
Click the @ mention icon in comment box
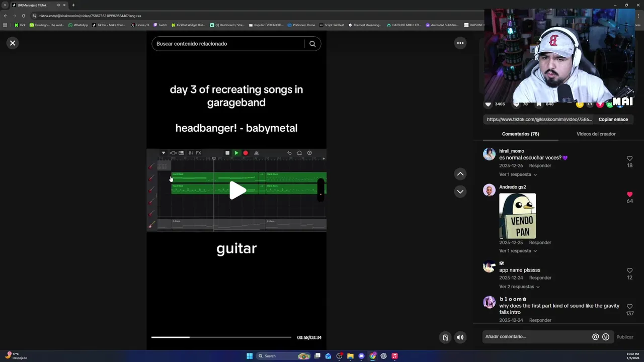click(x=595, y=337)
